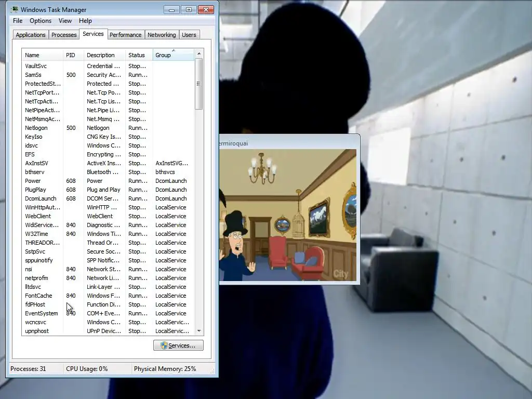
Task: Select the KeyIso service row
Action: pyautogui.click(x=108, y=137)
